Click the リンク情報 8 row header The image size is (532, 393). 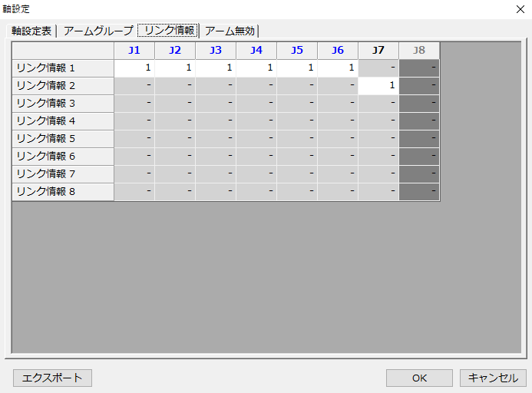(x=63, y=191)
